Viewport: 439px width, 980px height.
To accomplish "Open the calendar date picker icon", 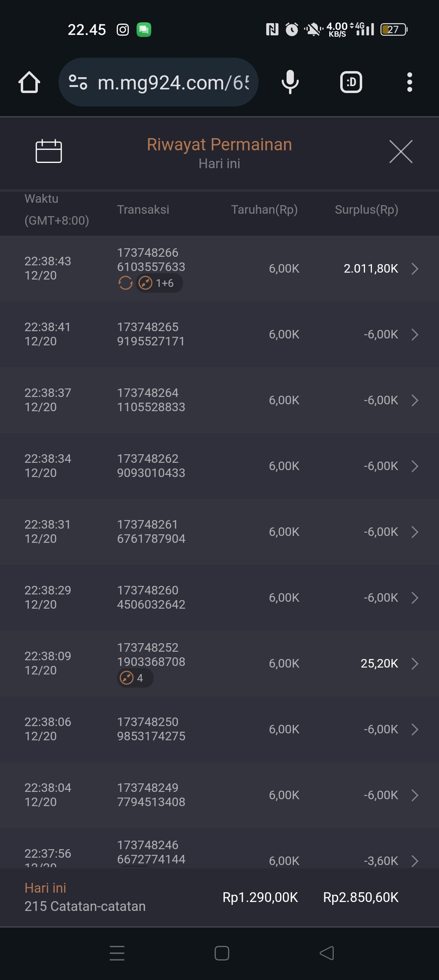I will [49, 151].
